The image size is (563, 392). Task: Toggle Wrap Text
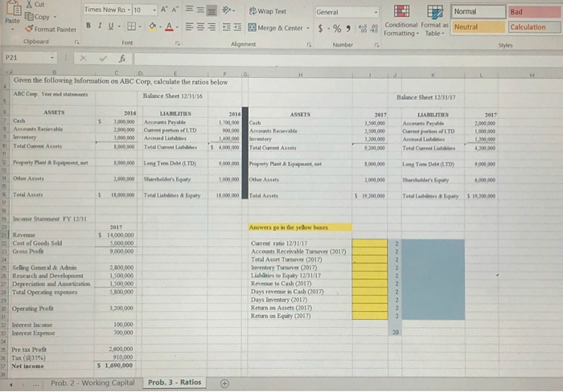click(268, 11)
